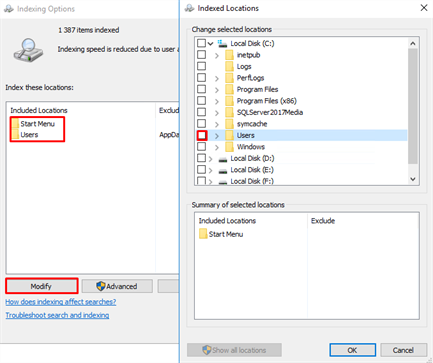The height and width of the screenshot is (363, 433).
Task: Check the SQLServer2017Media checkbox
Action: (x=201, y=112)
